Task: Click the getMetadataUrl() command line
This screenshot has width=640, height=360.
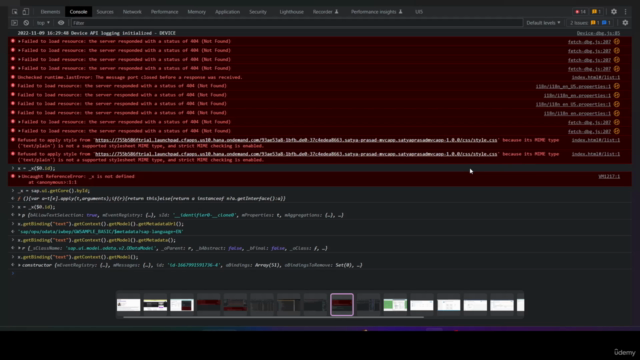Action: pos(100,224)
